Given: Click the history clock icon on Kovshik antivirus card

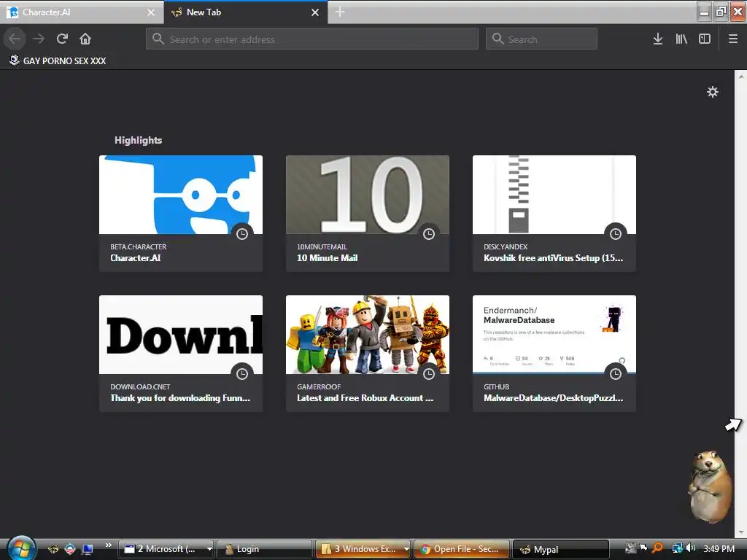Looking at the screenshot, I should coord(616,233).
